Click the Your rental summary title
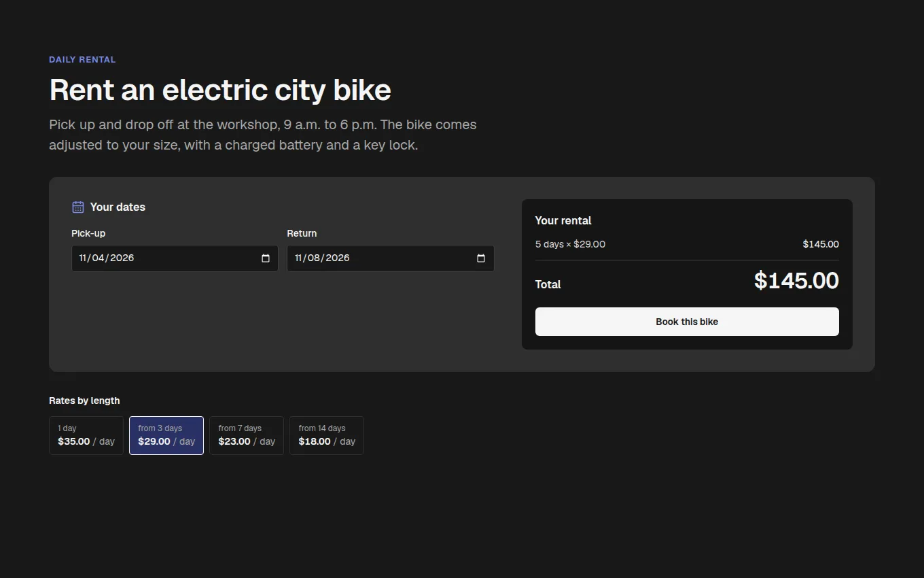The image size is (924, 578). tap(563, 220)
